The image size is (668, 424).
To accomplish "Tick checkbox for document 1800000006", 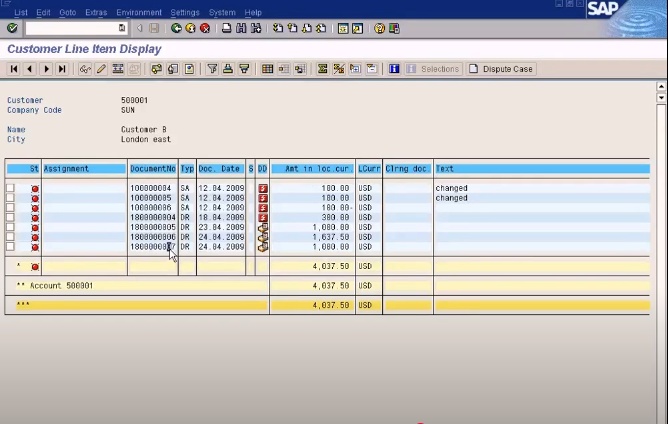I will [10, 237].
